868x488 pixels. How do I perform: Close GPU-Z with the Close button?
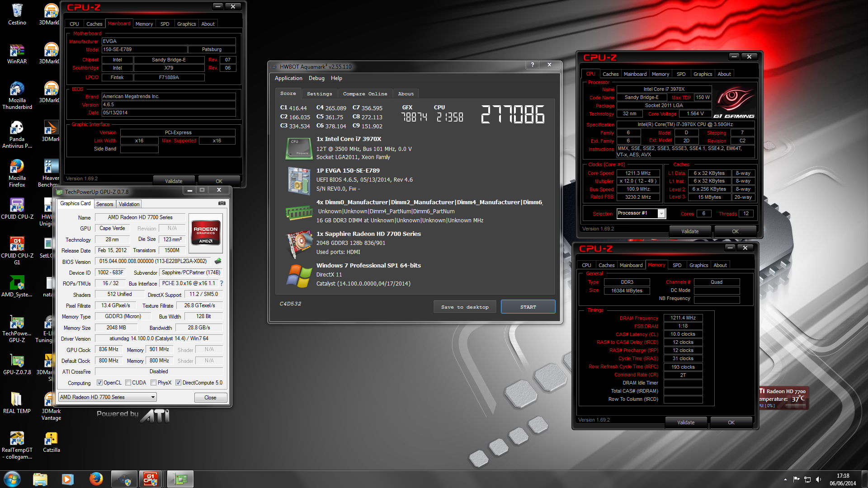pos(210,398)
